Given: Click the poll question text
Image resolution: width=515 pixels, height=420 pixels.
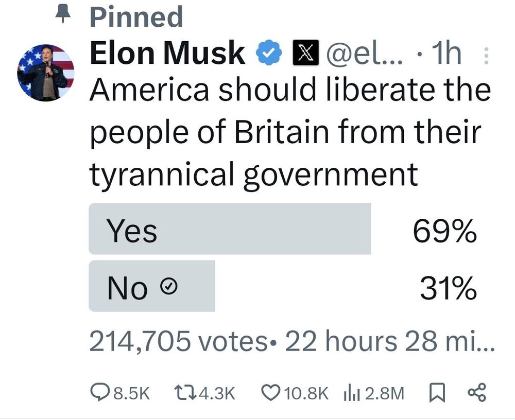Looking at the screenshot, I should 288,133.
